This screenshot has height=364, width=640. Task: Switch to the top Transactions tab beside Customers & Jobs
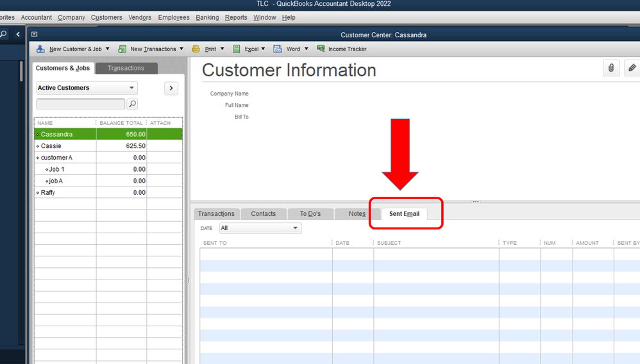coord(126,68)
